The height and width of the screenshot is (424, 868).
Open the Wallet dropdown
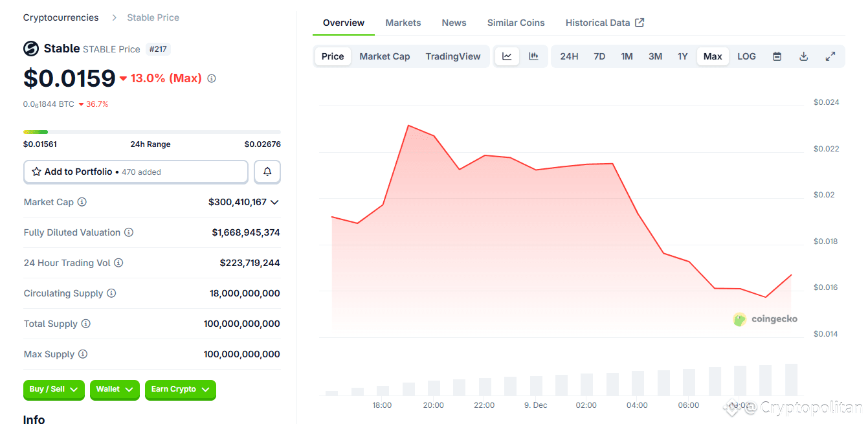(115, 390)
